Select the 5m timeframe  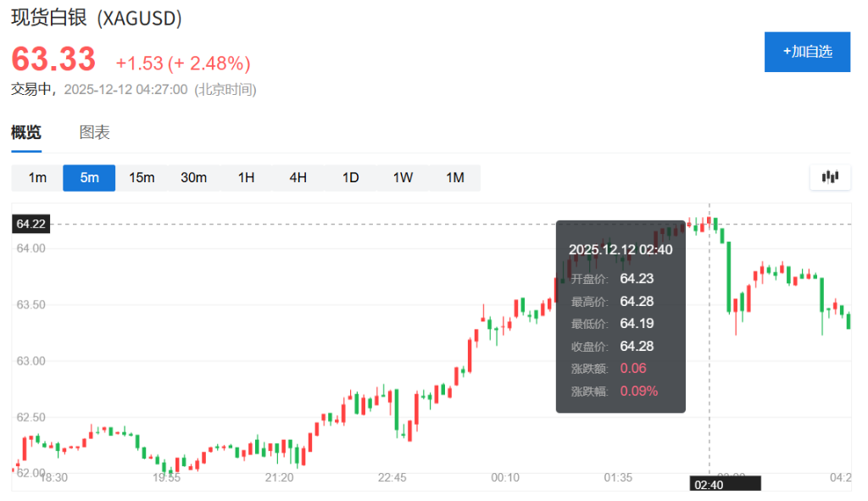[x=89, y=177]
